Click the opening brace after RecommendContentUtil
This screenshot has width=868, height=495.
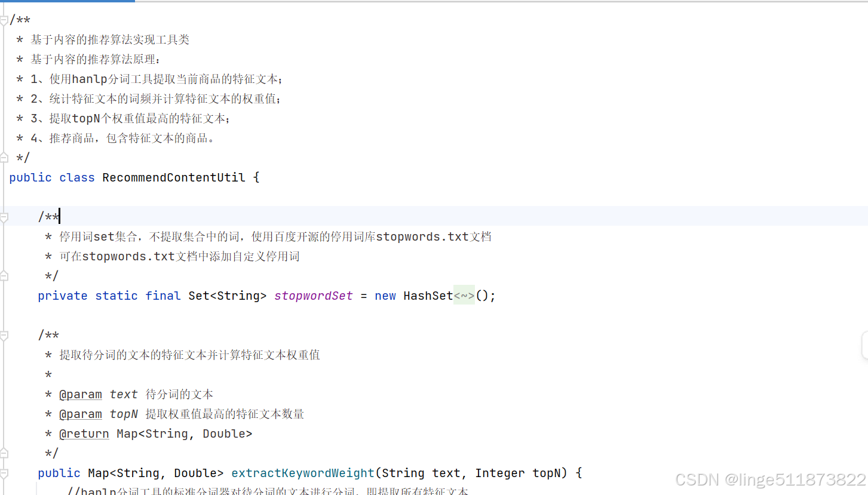(x=256, y=177)
